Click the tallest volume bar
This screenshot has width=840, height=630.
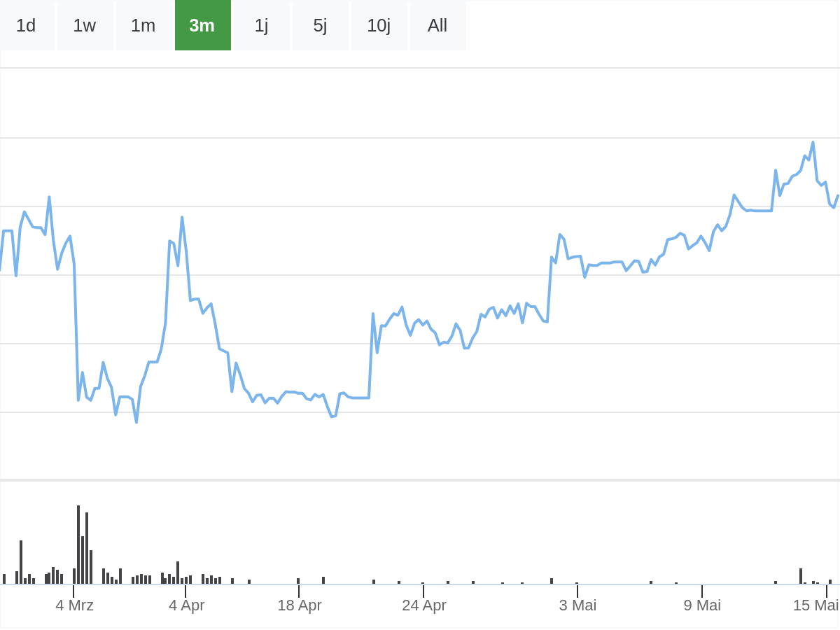click(78, 545)
